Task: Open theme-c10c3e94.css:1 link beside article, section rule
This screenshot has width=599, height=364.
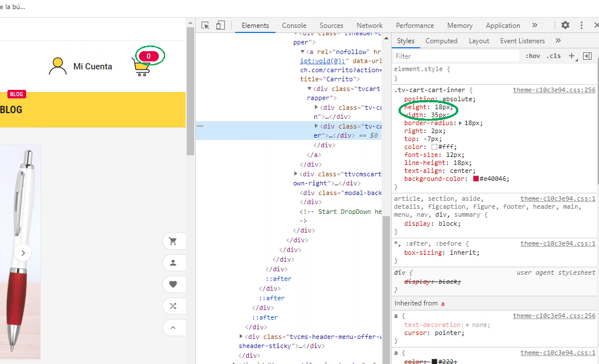Action: click(558, 199)
